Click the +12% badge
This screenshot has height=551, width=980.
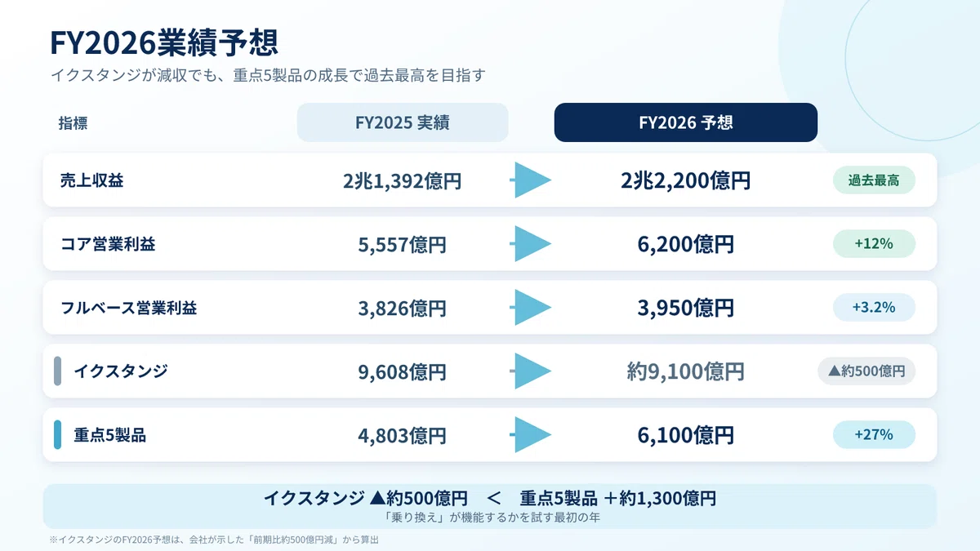pyautogui.click(x=874, y=244)
